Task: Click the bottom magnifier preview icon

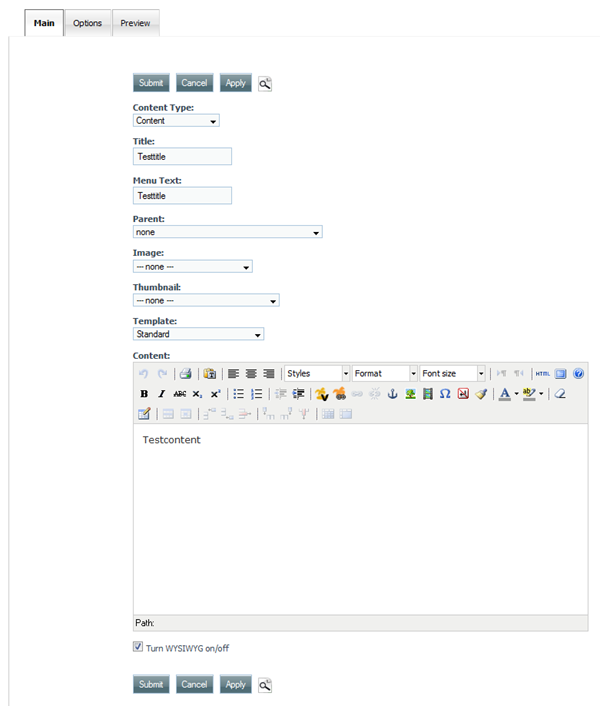Action: (265, 685)
